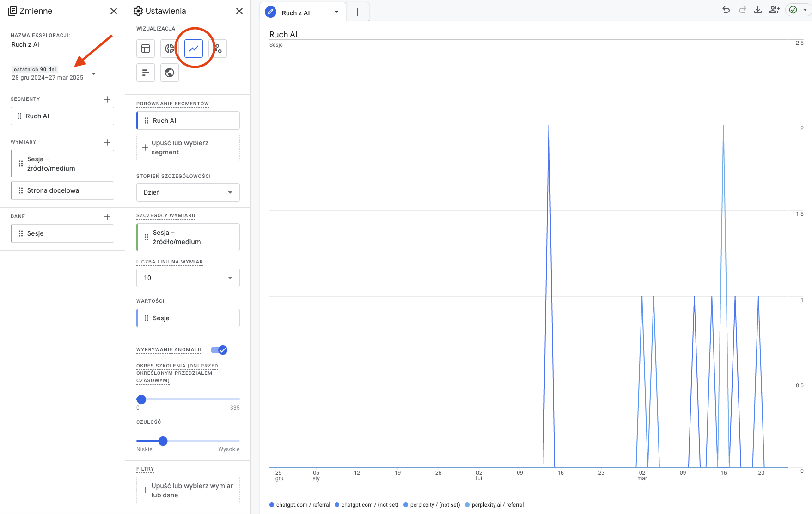This screenshot has width=812, height=514.
Task: Undo the last change
Action: 726,10
